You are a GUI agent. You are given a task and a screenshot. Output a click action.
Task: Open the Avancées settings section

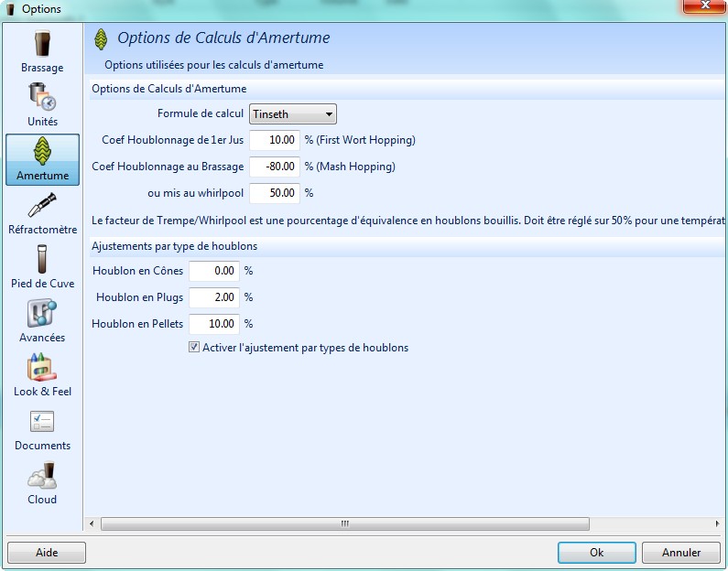(42, 321)
